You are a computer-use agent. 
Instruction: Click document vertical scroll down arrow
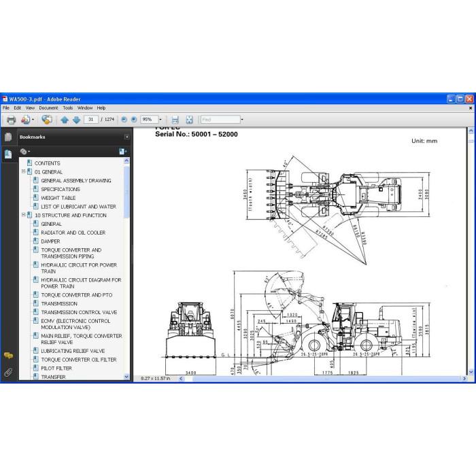[471, 372]
